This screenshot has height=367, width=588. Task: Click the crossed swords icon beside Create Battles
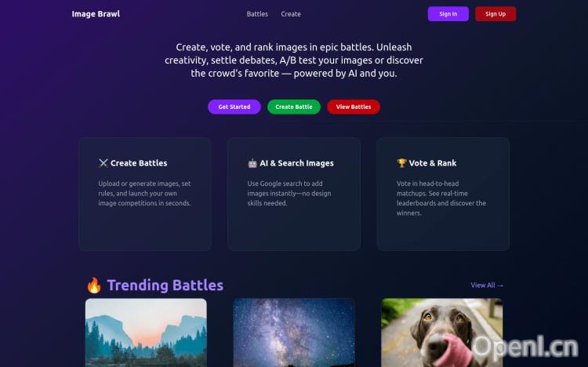click(103, 163)
